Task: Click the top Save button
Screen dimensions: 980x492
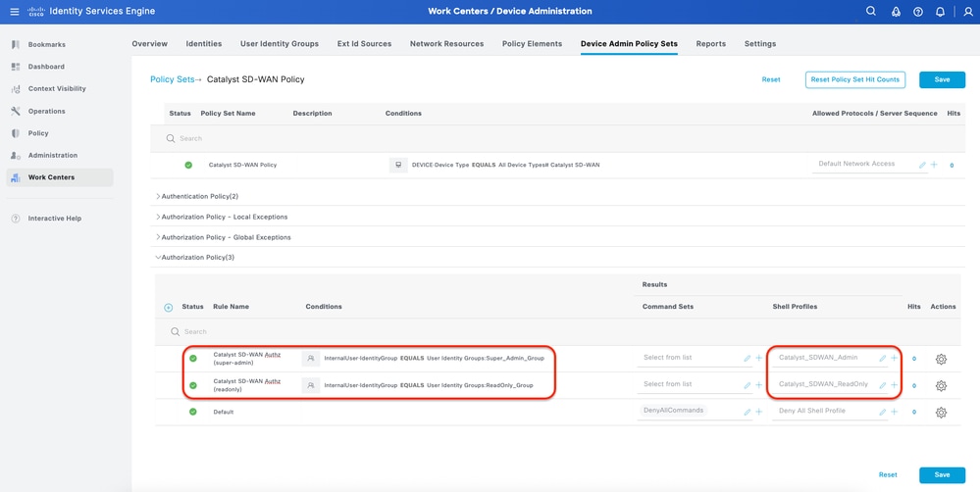Action: (942, 79)
